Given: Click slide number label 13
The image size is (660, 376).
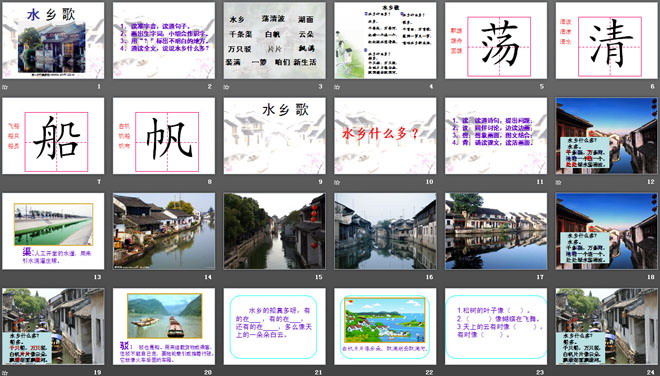Looking at the screenshot, I should point(97,277).
